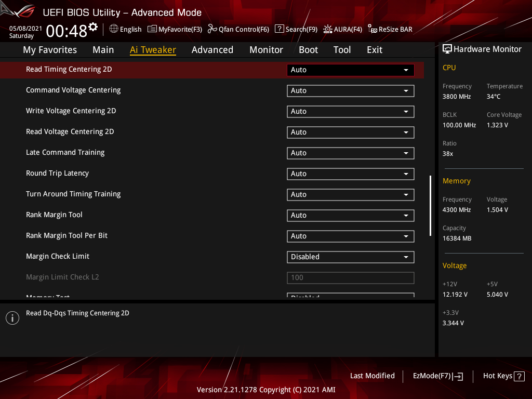
Task: Open Late Command Training dropdown
Action: (x=351, y=153)
